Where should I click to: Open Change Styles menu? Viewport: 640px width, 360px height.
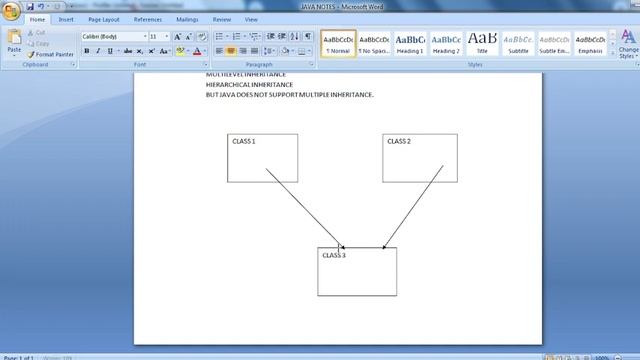tap(628, 44)
